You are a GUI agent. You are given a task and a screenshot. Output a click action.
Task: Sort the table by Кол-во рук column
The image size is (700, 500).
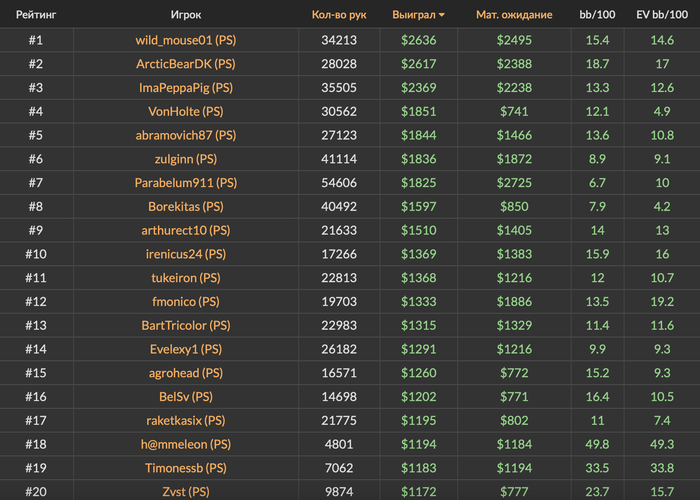click(339, 15)
